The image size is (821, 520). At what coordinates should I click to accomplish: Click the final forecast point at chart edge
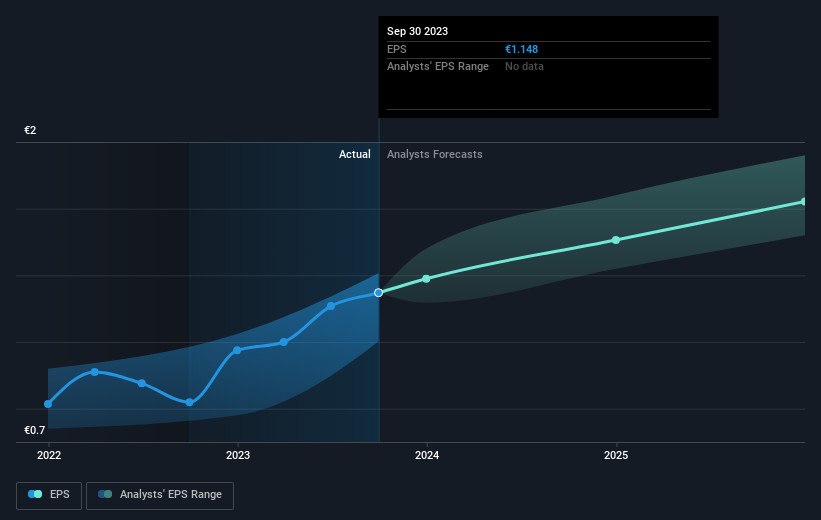(804, 202)
